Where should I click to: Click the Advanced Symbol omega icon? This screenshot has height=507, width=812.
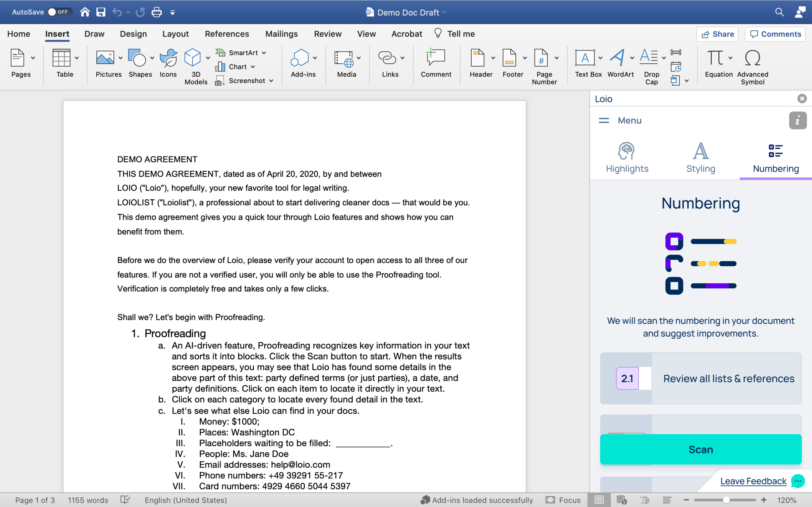pyautogui.click(x=752, y=58)
